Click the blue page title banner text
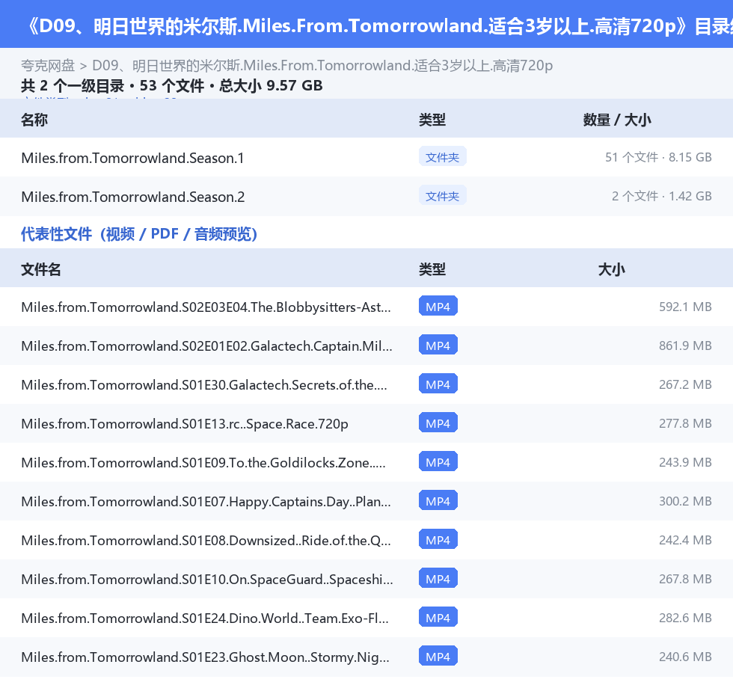Viewport: 733px width, 700px height. tap(378, 25)
